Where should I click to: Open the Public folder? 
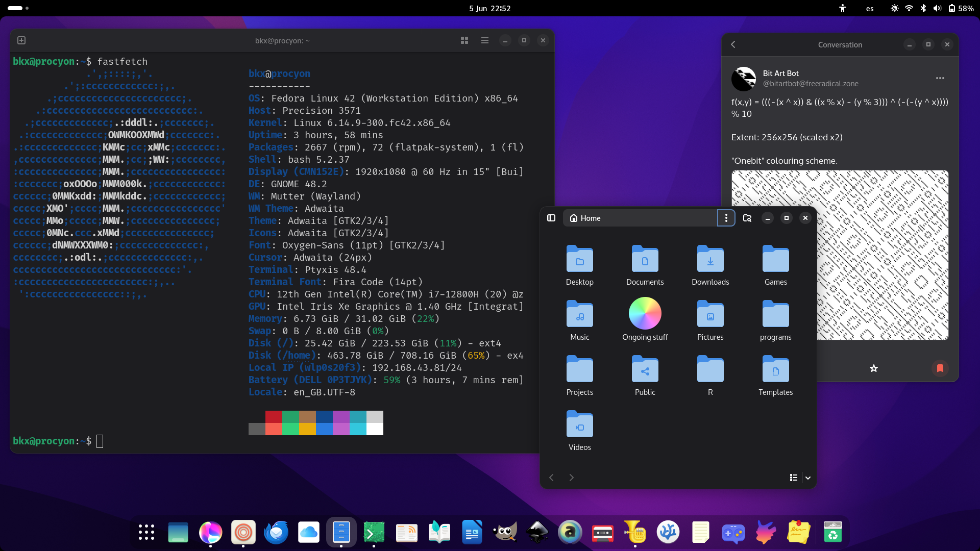click(645, 375)
